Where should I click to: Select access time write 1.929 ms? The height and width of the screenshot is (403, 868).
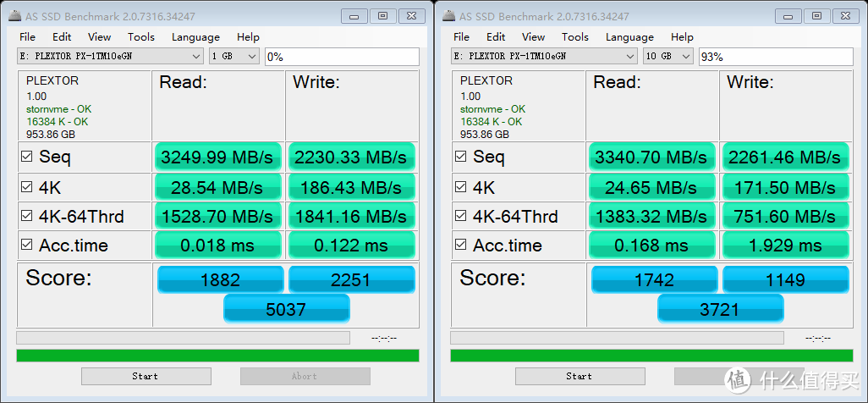[x=785, y=245]
